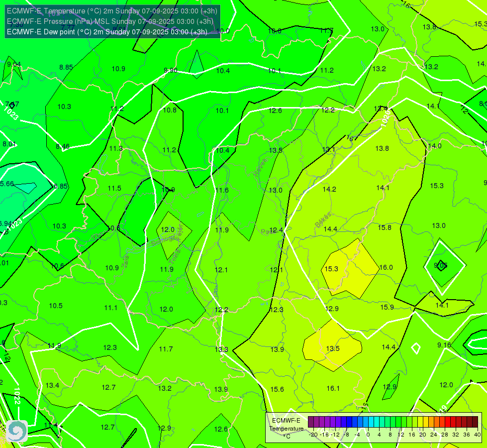Click the 11.1 temperature value

click(x=111, y=308)
